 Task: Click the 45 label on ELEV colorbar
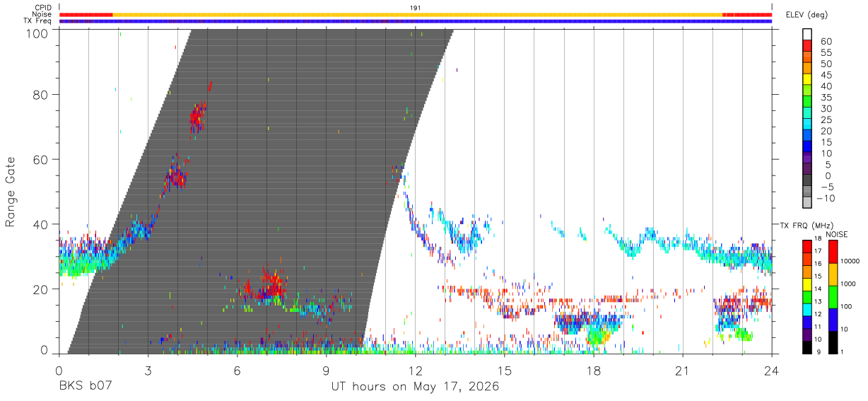tap(826, 75)
